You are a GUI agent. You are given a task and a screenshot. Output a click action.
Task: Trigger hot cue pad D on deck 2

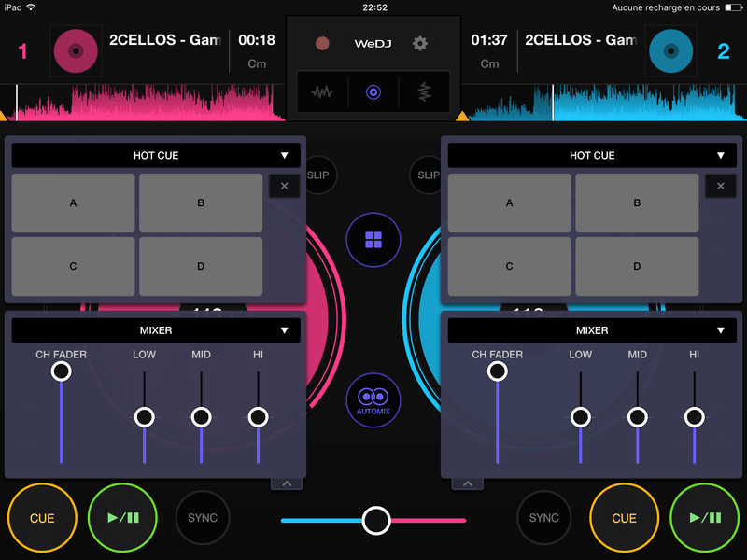(x=637, y=266)
